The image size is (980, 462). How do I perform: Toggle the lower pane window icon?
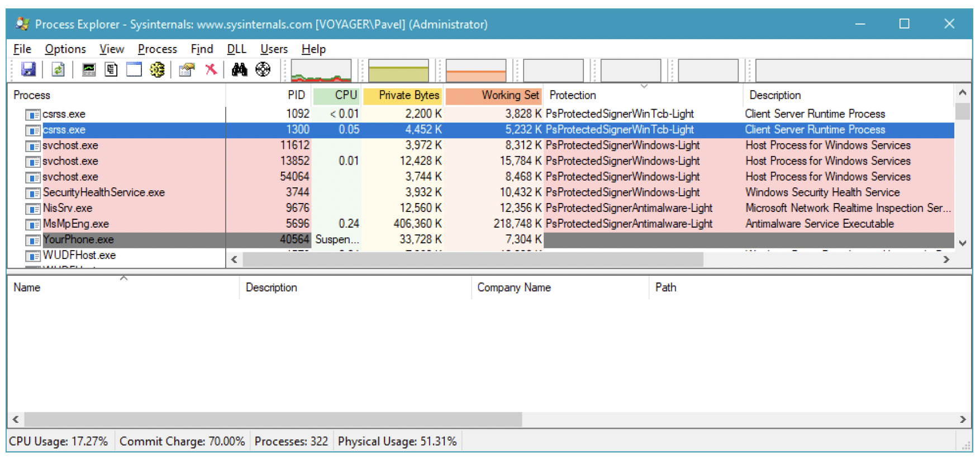134,70
